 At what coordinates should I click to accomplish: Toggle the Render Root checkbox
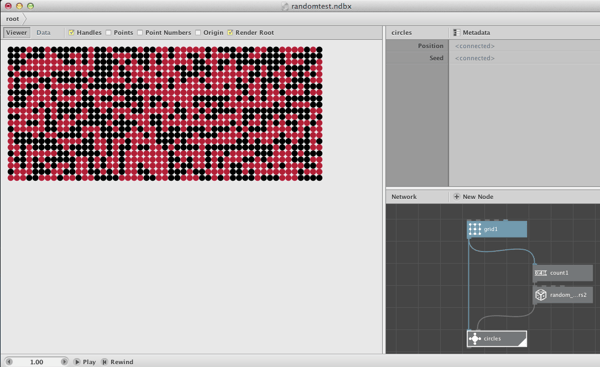click(x=230, y=33)
